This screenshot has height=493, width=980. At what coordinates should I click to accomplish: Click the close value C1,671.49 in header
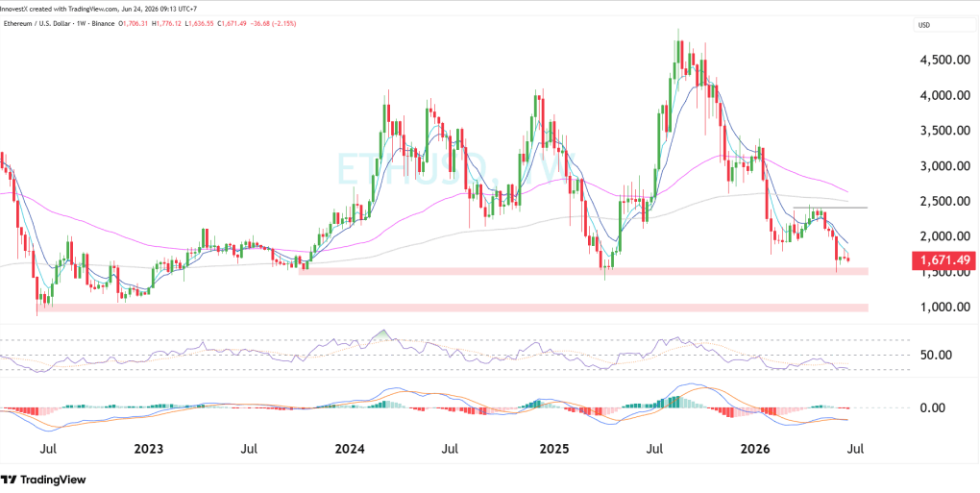pos(232,24)
